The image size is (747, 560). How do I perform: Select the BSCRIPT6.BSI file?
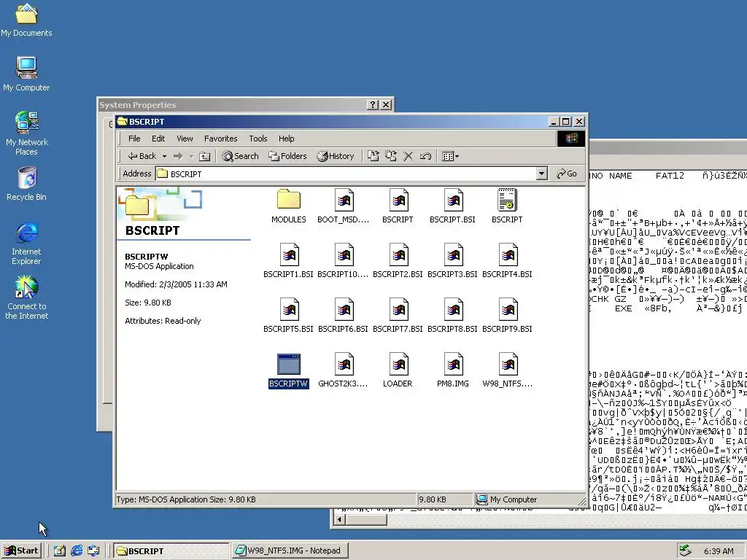point(344,315)
